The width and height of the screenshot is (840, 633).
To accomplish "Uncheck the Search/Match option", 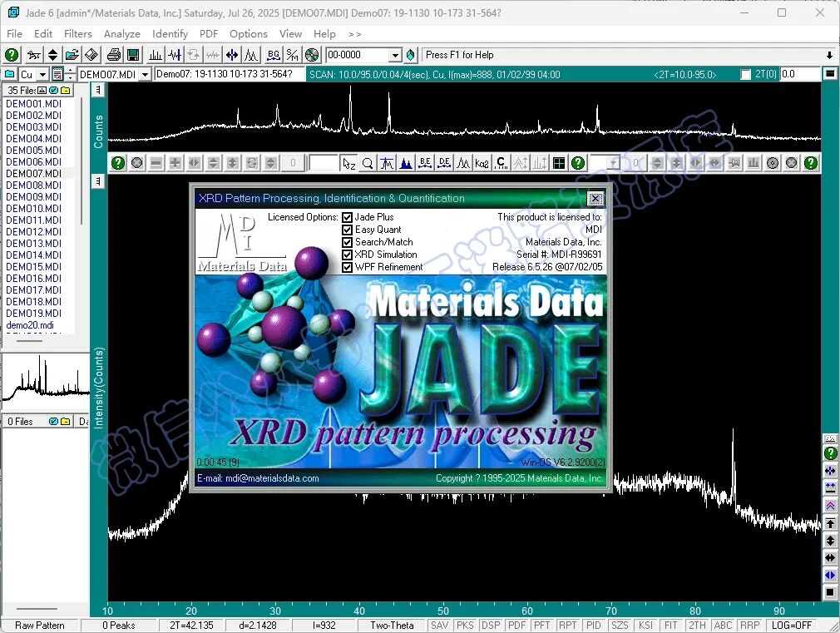I will pos(347,242).
